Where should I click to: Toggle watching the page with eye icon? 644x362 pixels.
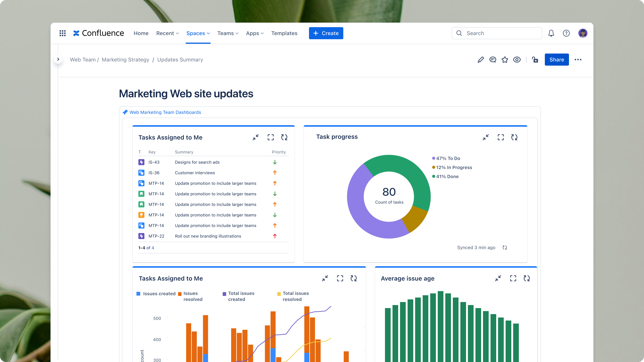pyautogui.click(x=517, y=60)
